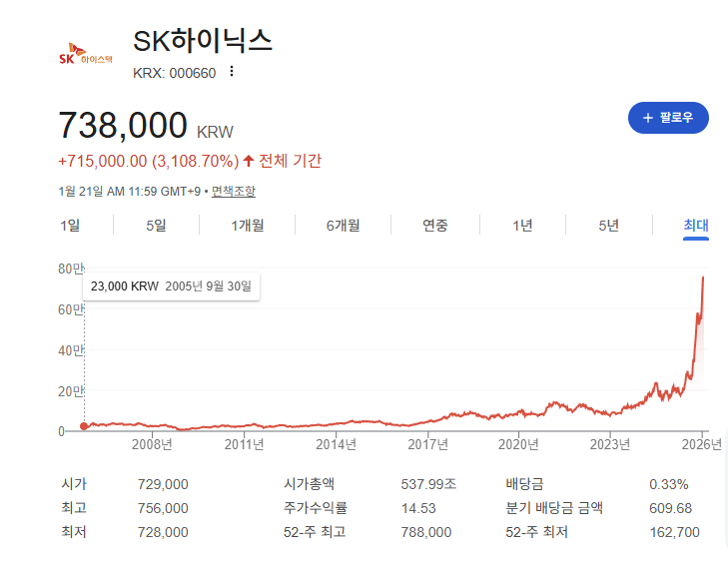Click the 팔로우 follow button
This screenshot has height=567, width=728.
point(668,118)
